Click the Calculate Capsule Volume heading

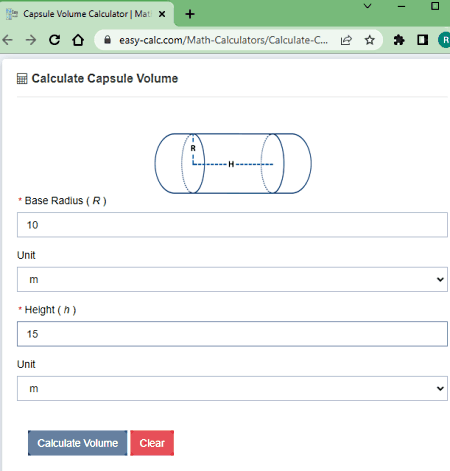105,79
